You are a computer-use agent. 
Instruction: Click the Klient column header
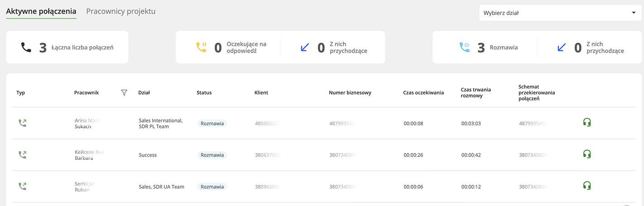pyautogui.click(x=261, y=93)
